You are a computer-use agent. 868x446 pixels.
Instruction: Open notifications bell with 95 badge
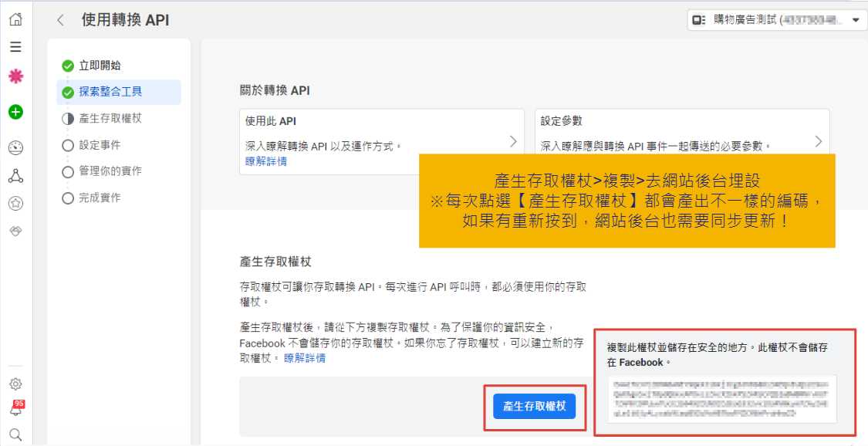click(15, 409)
